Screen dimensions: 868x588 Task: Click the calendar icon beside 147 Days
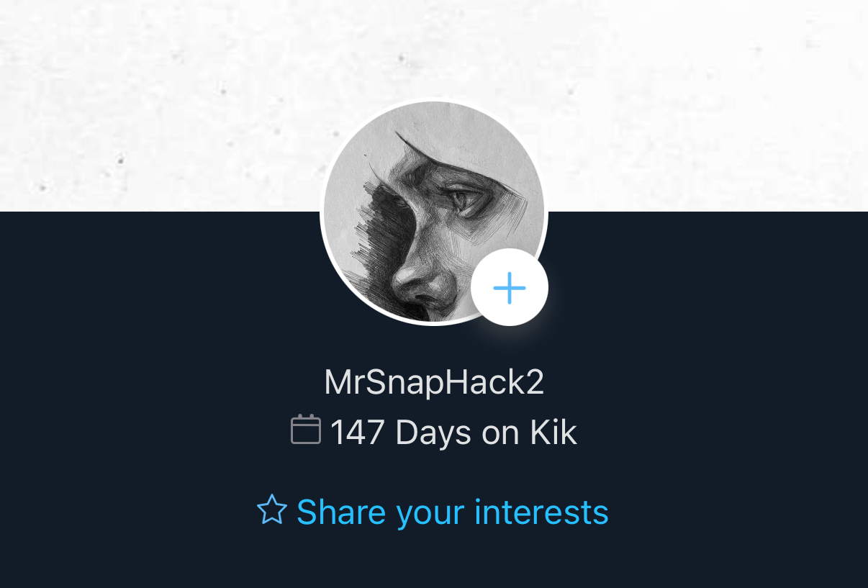point(305,430)
